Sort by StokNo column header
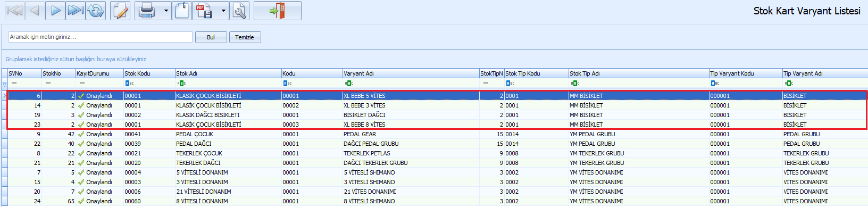This screenshot has height=207, width=868. click(x=59, y=73)
